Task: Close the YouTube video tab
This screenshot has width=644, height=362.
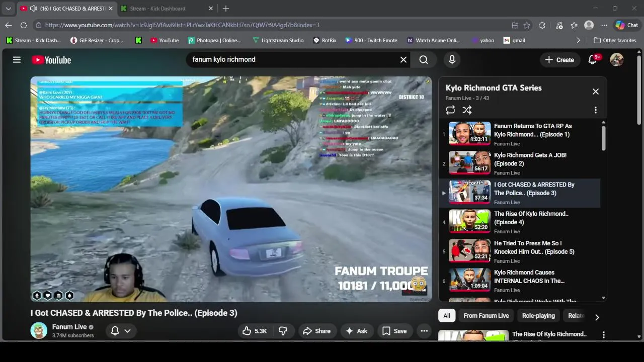Action: [x=110, y=9]
